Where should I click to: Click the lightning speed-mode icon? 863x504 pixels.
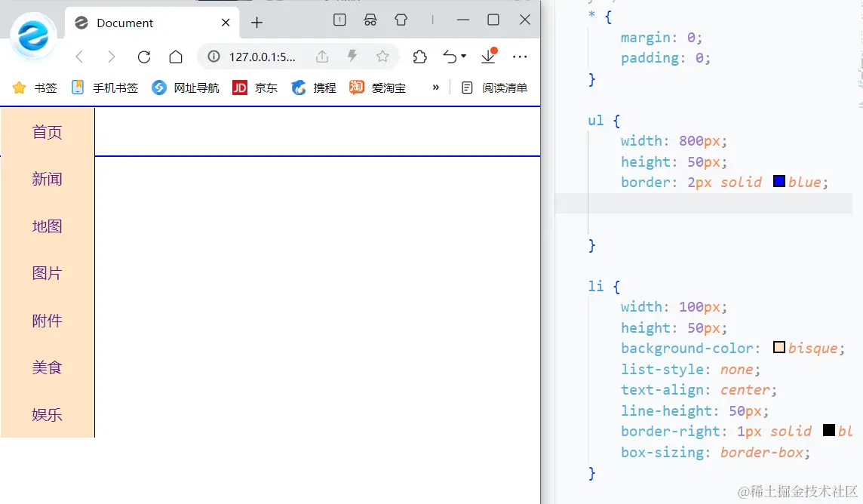point(352,56)
